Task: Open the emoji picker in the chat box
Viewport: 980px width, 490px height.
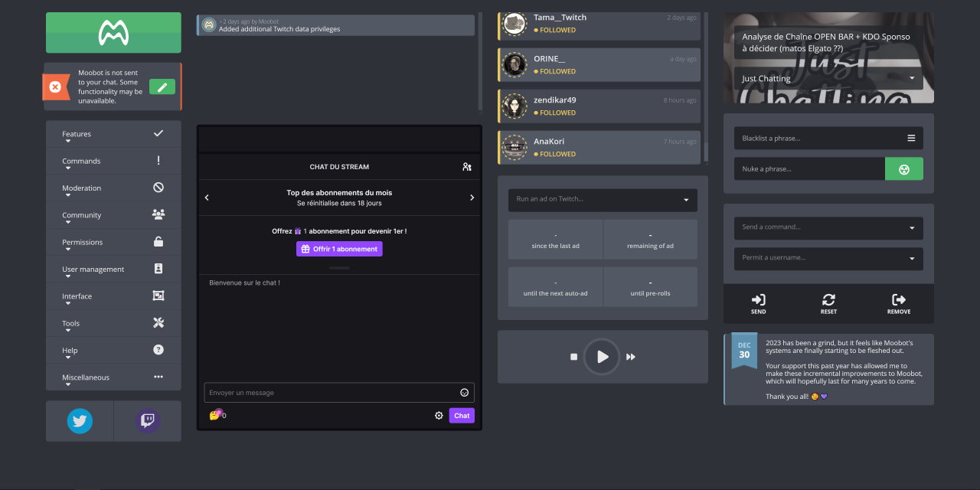Action: [464, 392]
